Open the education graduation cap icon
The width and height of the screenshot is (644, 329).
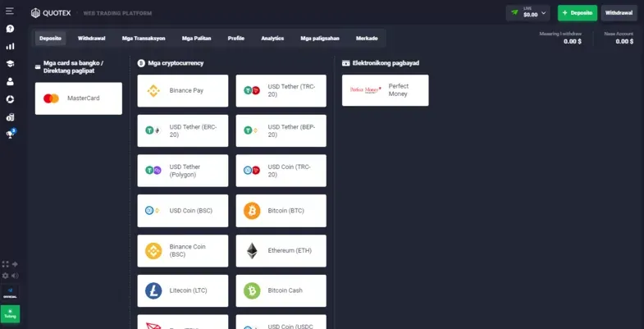point(10,64)
